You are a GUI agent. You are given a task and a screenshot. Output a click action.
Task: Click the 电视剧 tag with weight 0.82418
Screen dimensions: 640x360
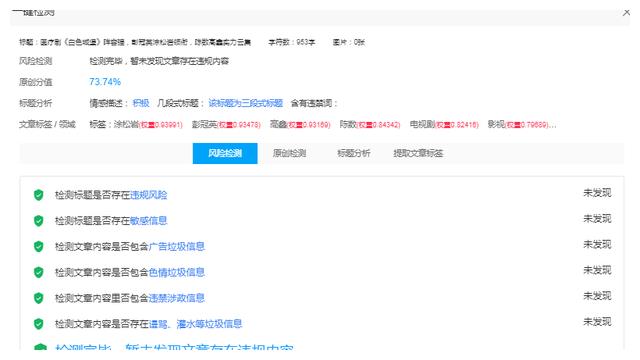(444, 124)
